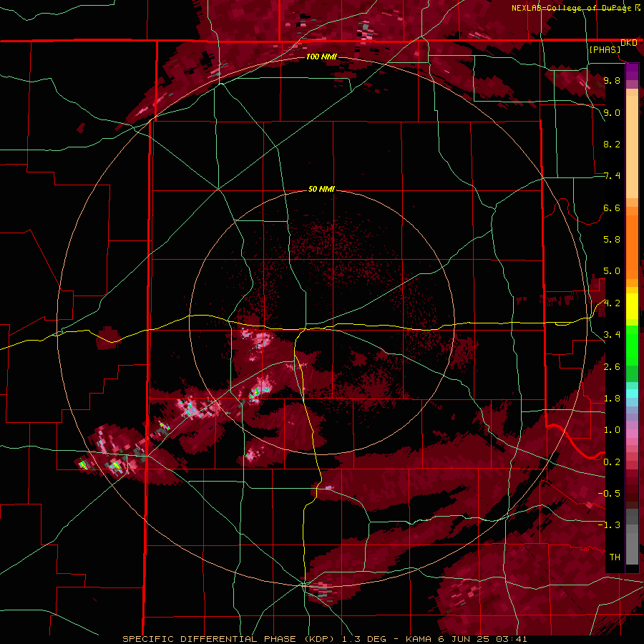
Task: Click the 1.3 DEG elevation angle in the caption
Action: [x=366, y=639]
